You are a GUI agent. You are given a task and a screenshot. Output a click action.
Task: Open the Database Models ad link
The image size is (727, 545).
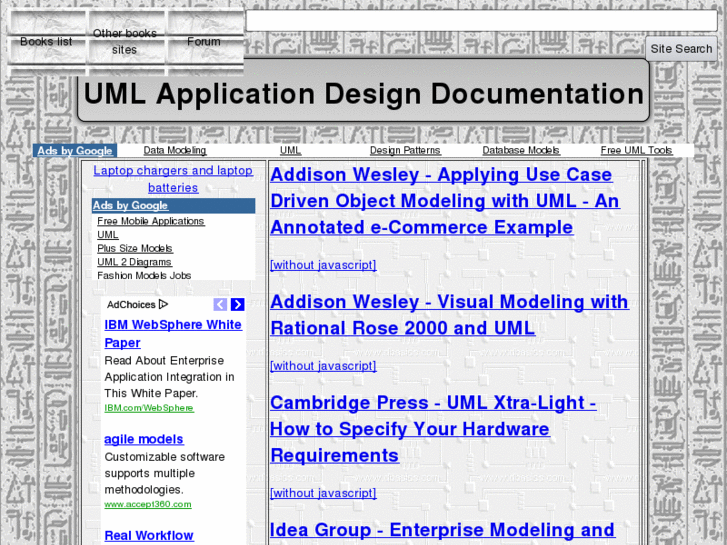[x=521, y=150]
